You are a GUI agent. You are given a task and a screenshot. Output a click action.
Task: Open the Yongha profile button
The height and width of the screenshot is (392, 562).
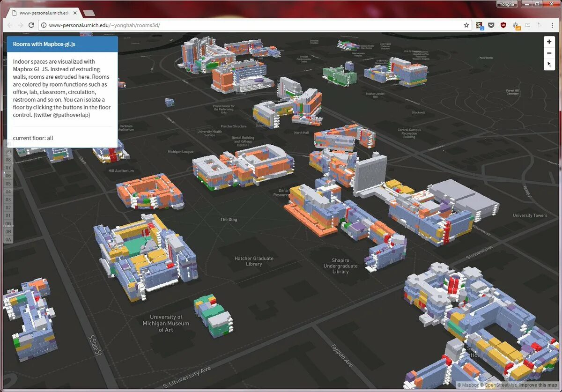[x=507, y=4]
